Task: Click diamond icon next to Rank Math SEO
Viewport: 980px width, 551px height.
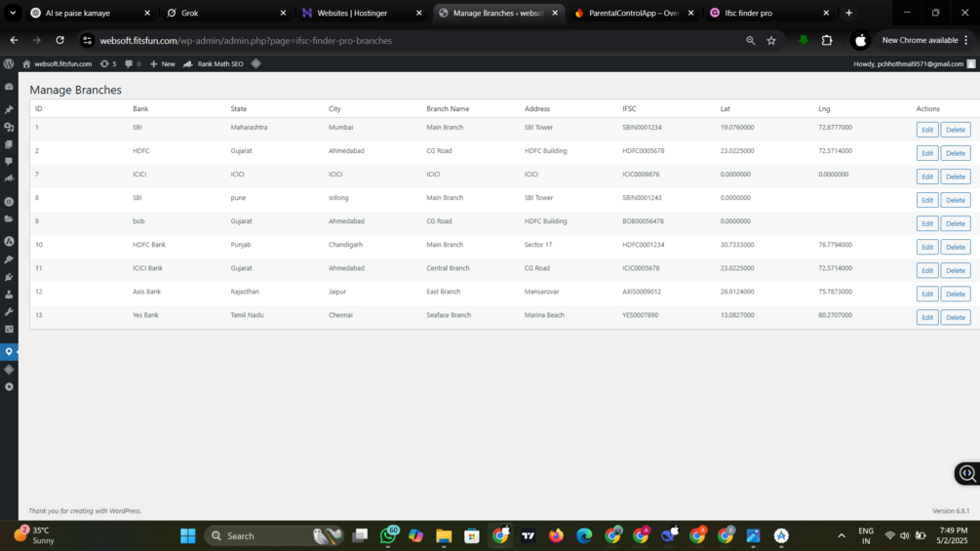Action: coord(256,63)
